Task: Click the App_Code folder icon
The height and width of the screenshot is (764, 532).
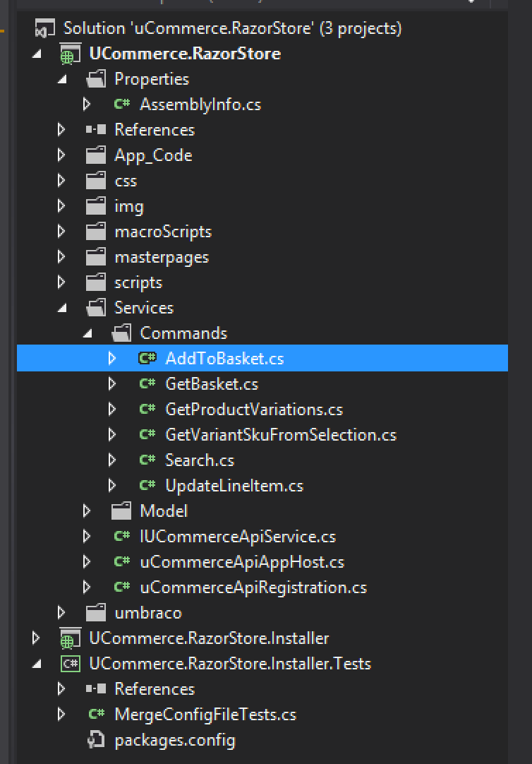Action: (96, 155)
